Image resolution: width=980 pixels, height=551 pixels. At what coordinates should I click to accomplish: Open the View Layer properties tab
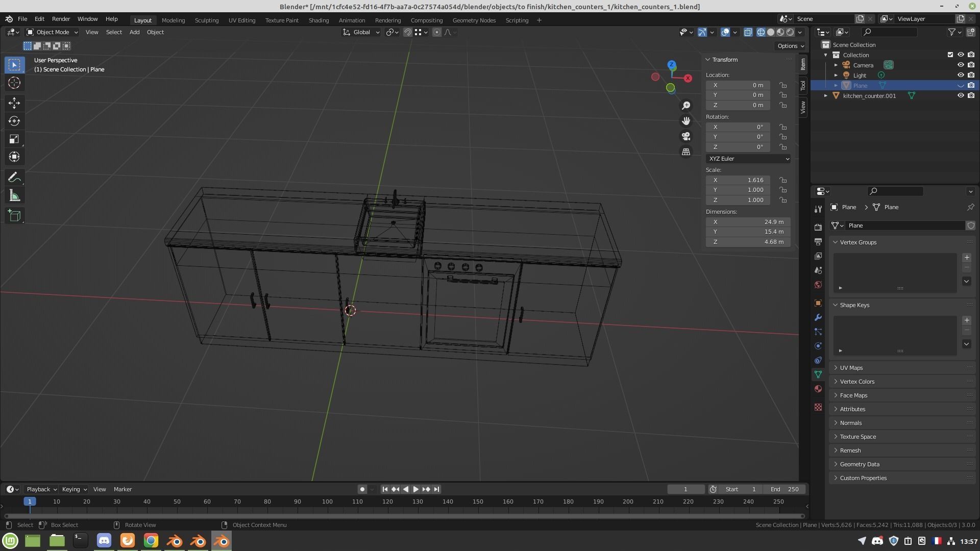click(x=818, y=256)
